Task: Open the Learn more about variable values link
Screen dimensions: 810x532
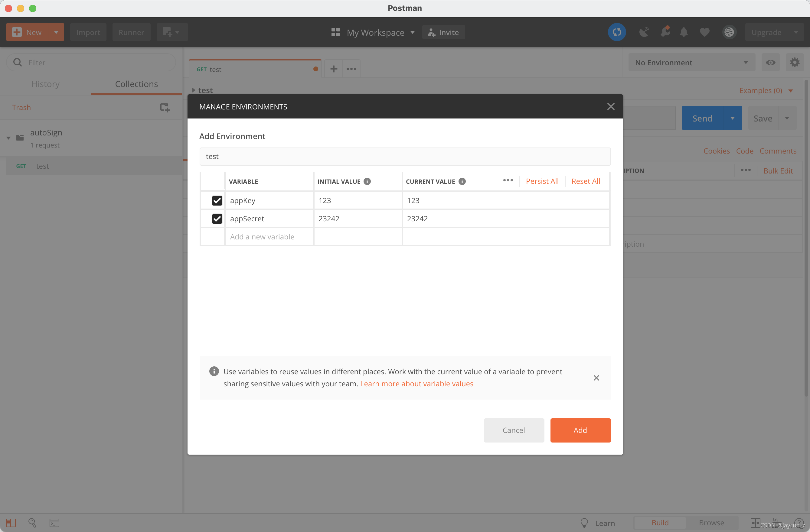Action: pos(416,384)
